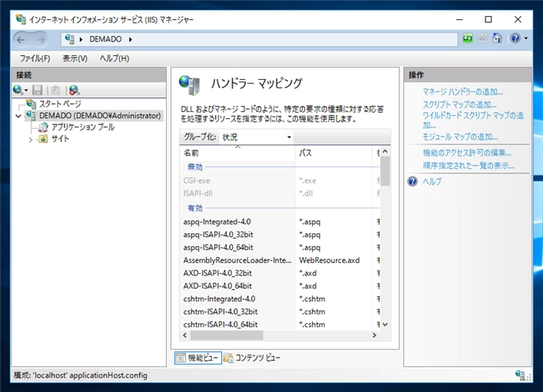Switch to 機能ビュー tab

click(x=198, y=358)
